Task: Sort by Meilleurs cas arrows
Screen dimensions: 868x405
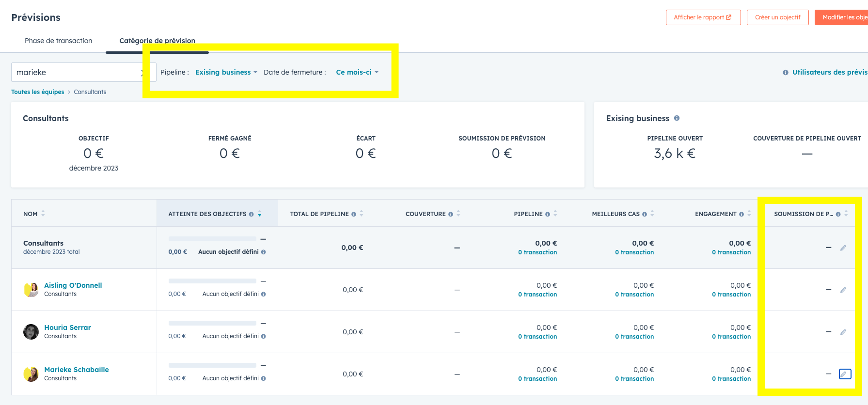Action: coord(652,214)
